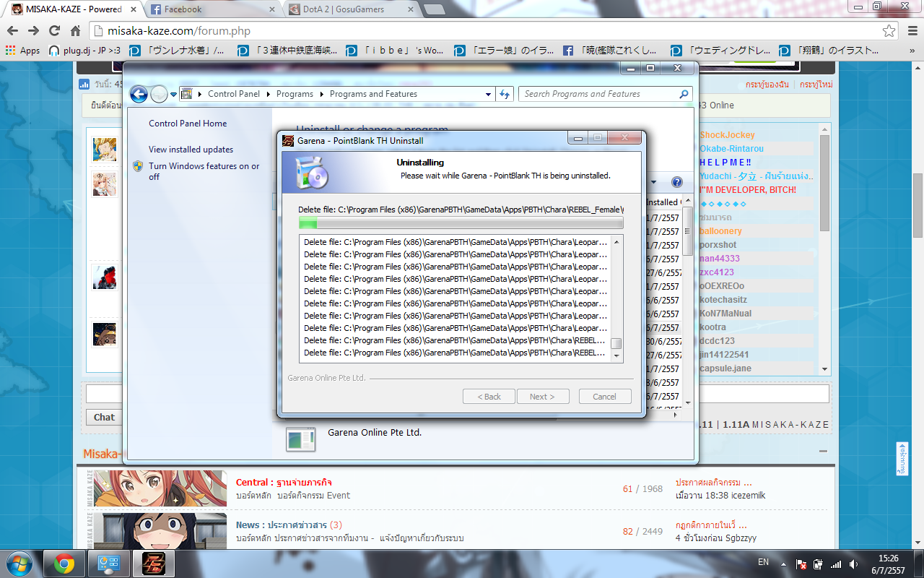Switch to the DotA 2 | GosuGamers tab
924x578 pixels.
pyautogui.click(x=348, y=9)
